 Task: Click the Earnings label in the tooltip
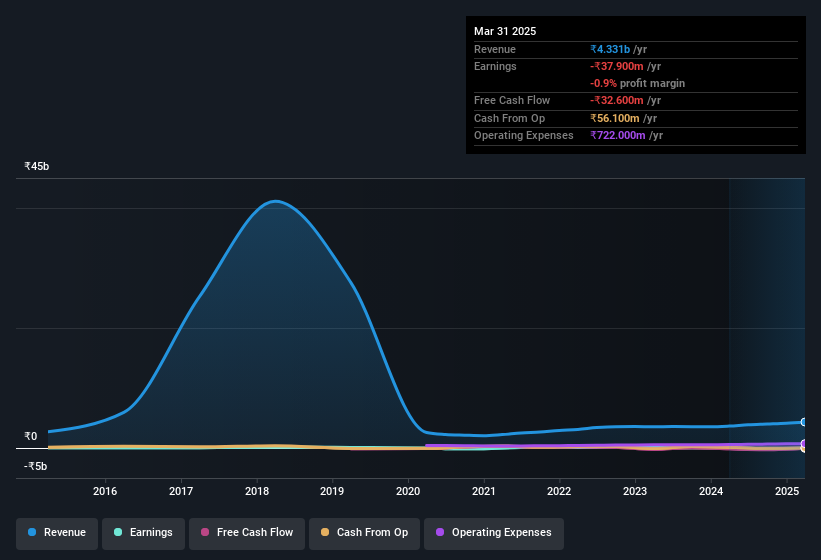click(495, 66)
